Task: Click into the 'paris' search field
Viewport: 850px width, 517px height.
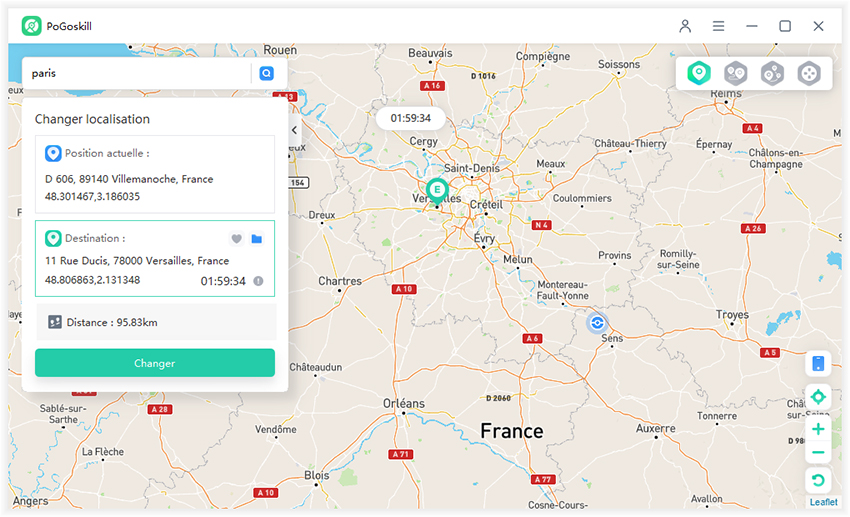Action: click(x=138, y=73)
